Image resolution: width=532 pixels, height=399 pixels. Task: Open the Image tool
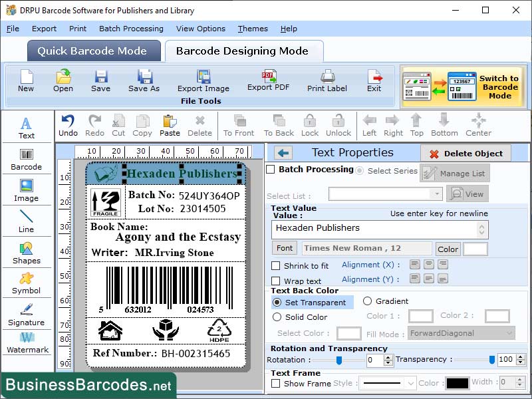(x=27, y=191)
